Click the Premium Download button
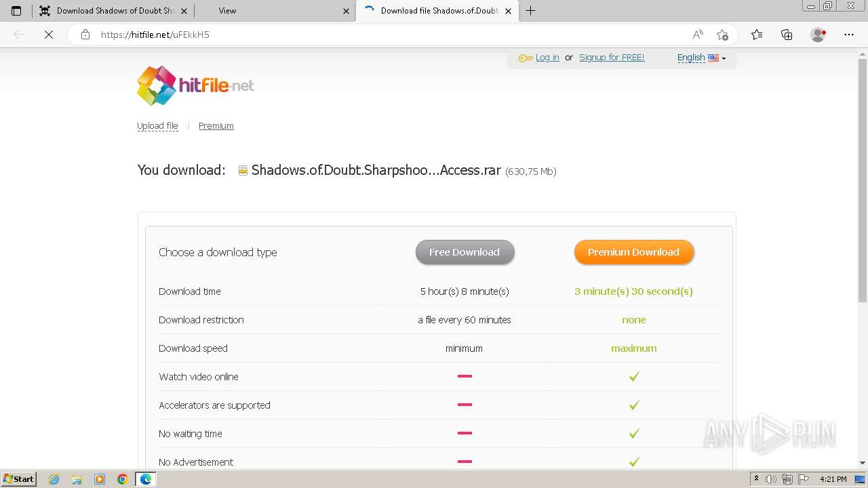The image size is (868, 488). 633,252
